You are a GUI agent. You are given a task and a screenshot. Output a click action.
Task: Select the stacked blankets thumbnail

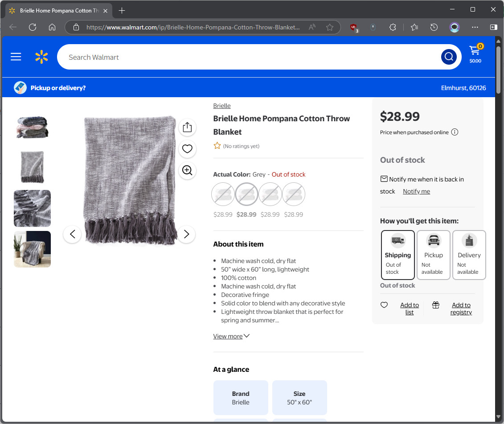click(x=32, y=127)
